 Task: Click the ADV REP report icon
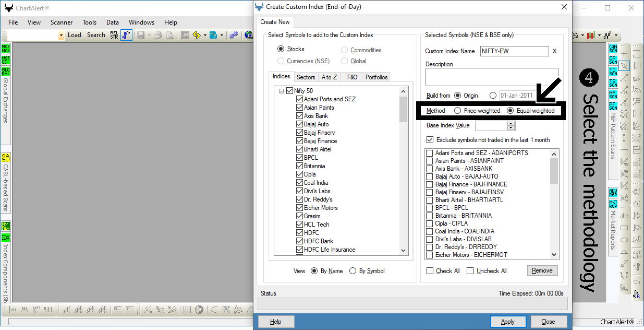coord(613,192)
